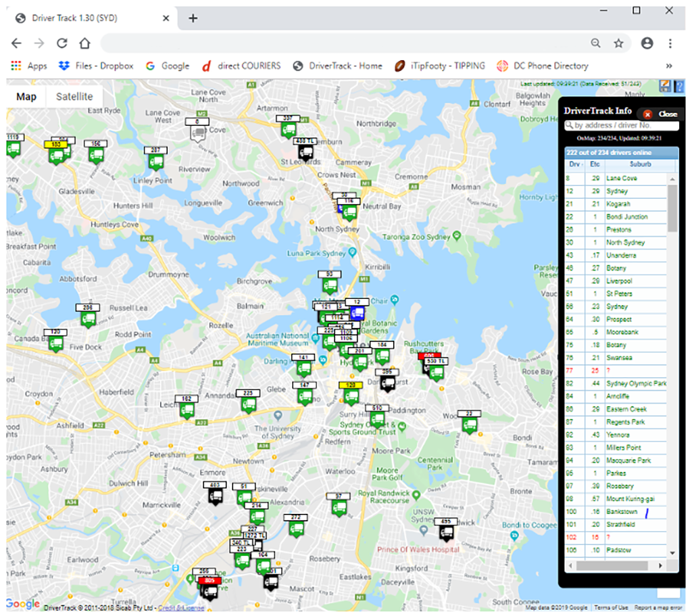692x616 pixels.
Task: Sort the driver table by Suburb column
Action: [x=640, y=164]
